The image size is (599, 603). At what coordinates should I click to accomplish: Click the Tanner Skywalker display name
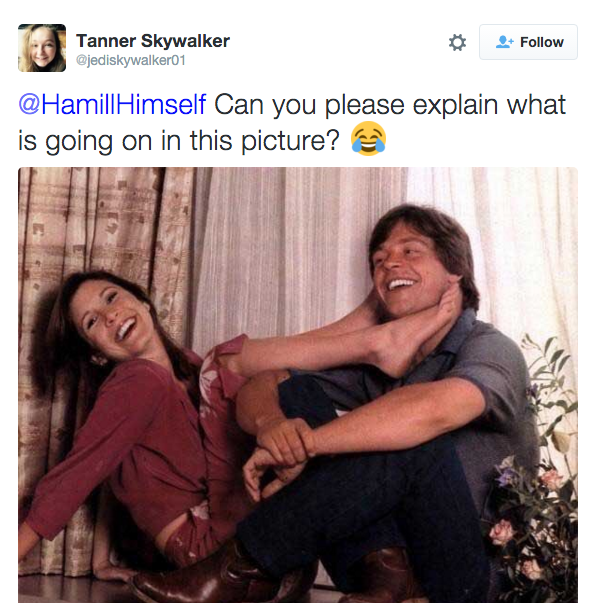click(x=153, y=41)
